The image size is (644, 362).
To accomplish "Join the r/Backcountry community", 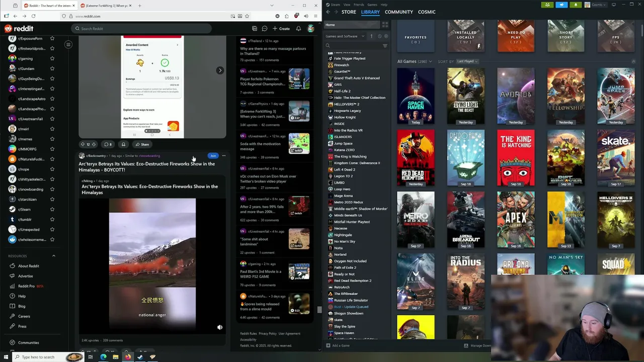I will click(x=213, y=156).
